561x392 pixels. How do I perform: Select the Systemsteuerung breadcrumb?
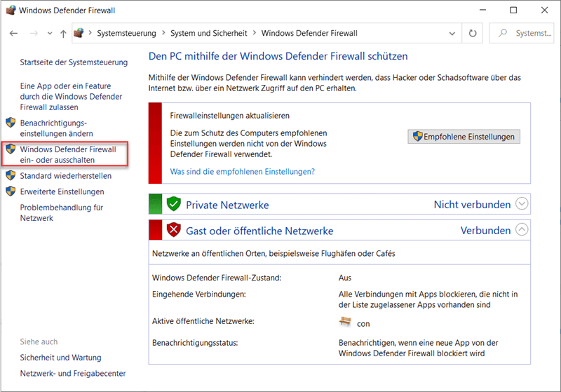pos(127,33)
